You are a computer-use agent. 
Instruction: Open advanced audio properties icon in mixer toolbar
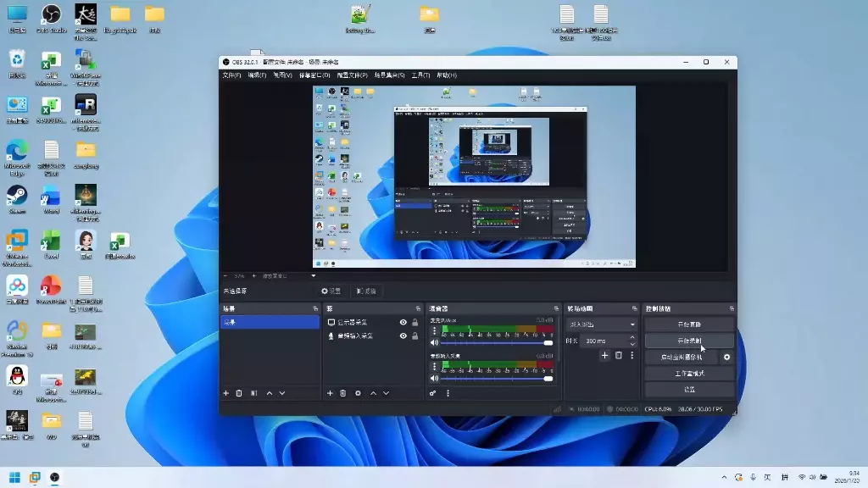(433, 393)
